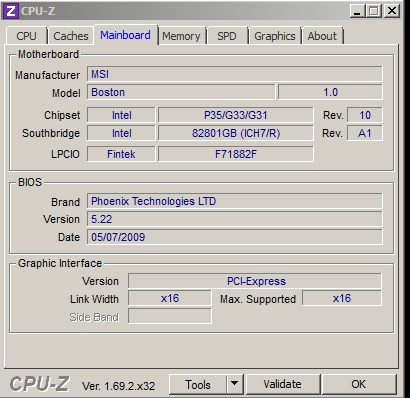Select the Southbridge vendor Intel field
This screenshot has height=398, width=410.
click(121, 133)
